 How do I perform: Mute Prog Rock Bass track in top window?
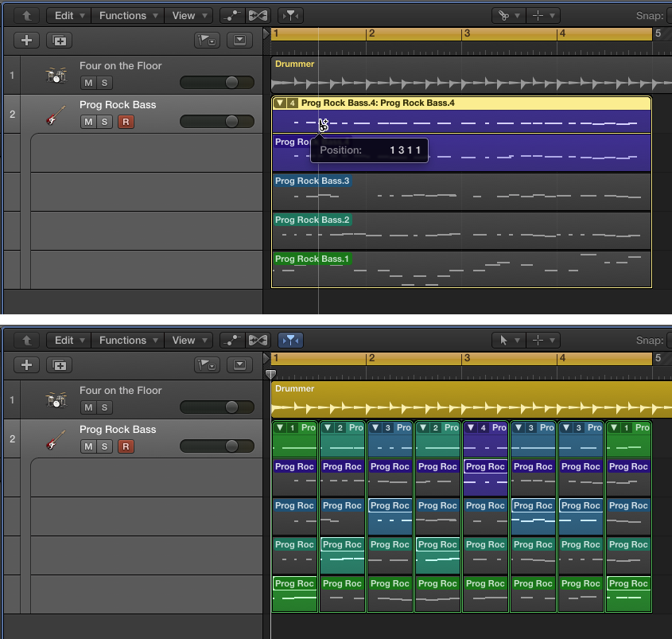point(89,122)
